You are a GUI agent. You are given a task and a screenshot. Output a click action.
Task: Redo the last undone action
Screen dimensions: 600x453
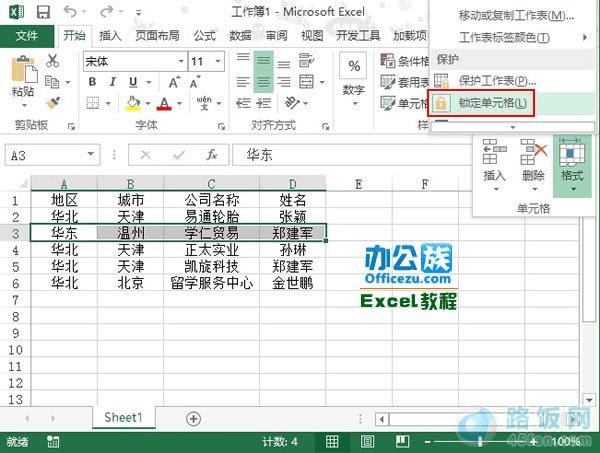(106, 12)
